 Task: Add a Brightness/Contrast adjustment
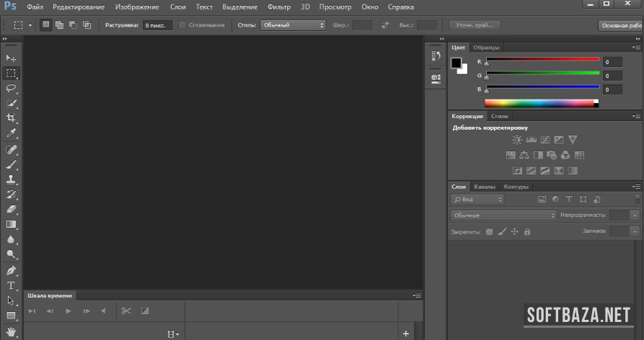coord(516,140)
